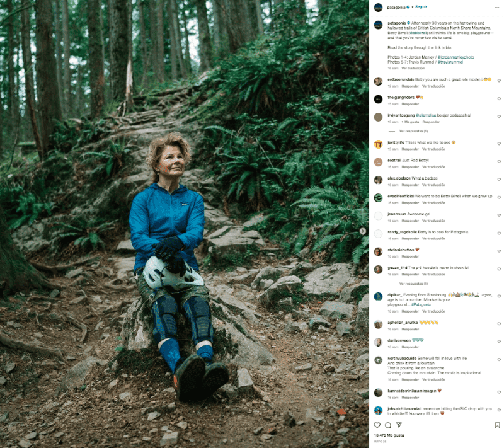This screenshot has height=448, width=504.
Task: Expand replies under irviyantoagung's comment
Action: [x=413, y=131]
